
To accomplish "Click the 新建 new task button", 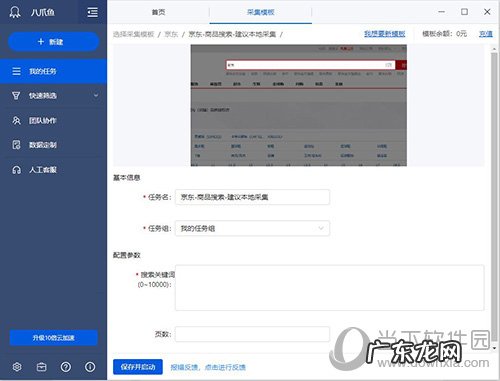I will (53, 42).
